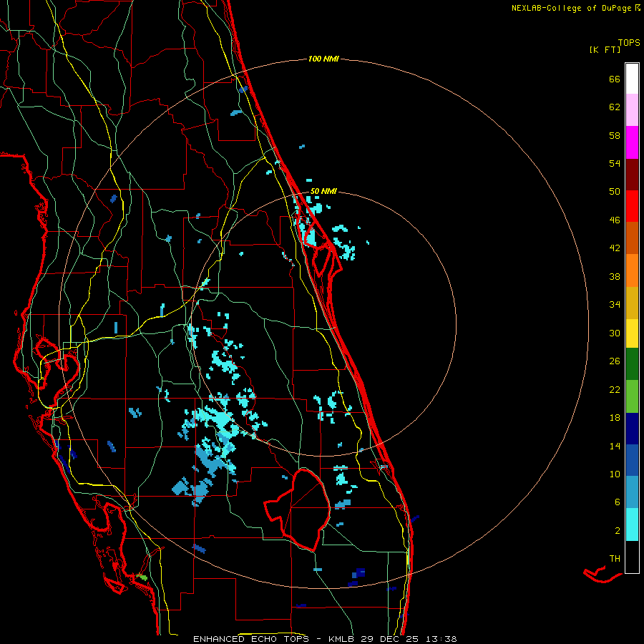This screenshot has height=644, width=644.
Task: Select the cyan 10 kft legend swatch
Action: coord(632,525)
